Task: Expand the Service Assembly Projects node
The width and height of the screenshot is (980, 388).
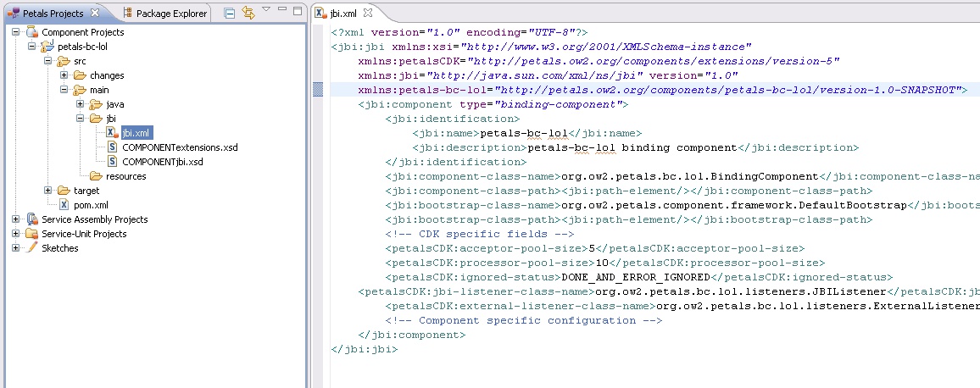Action: click(x=16, y=219)
